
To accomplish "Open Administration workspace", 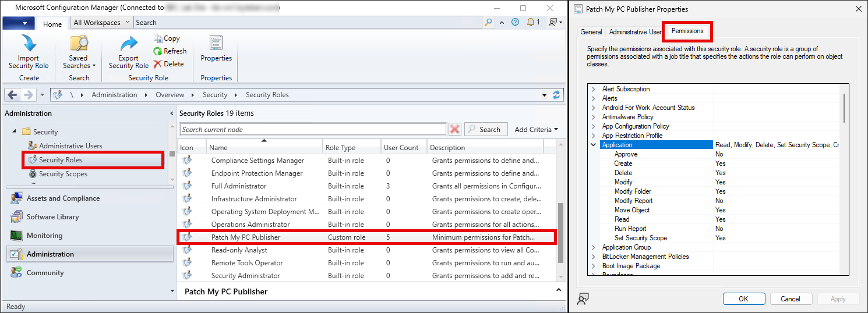I will 90,254.
